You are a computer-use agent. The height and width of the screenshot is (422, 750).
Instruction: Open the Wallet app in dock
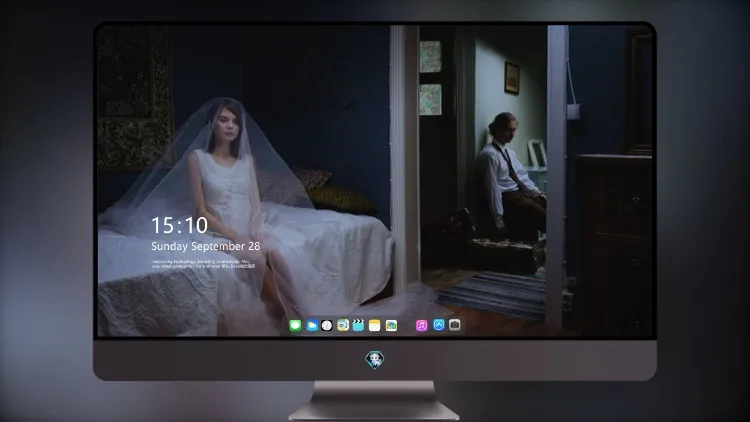point(391,326)
